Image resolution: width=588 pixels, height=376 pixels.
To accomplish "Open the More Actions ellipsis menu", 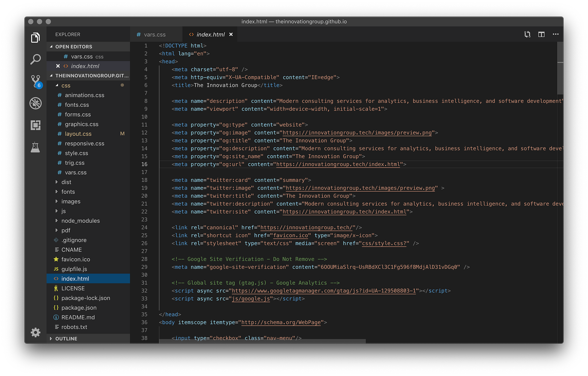I will point(555,34).
